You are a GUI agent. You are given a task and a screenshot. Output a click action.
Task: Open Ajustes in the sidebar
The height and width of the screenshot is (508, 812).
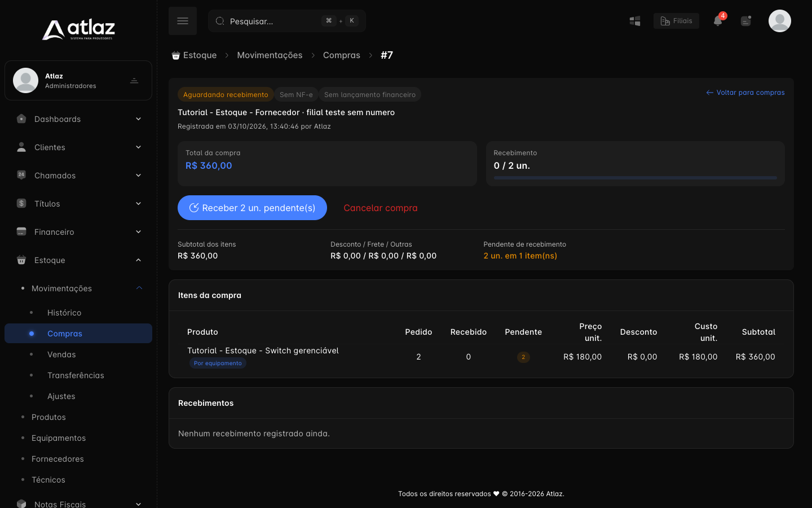tap(61, 396)
